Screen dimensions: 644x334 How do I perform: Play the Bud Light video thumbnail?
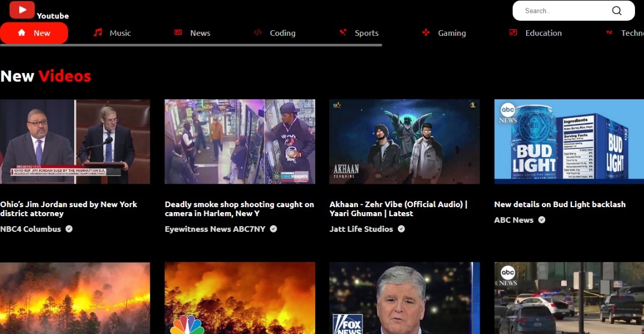pos(569,141)
